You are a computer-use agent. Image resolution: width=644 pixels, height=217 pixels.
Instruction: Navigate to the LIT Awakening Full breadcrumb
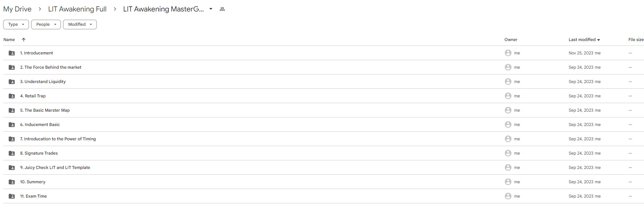pos(77,9)
